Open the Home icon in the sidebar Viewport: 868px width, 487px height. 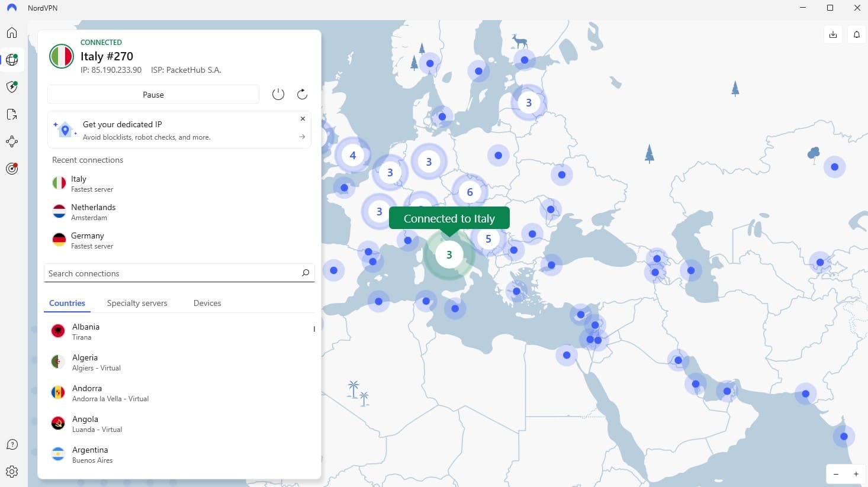[12, 33]
